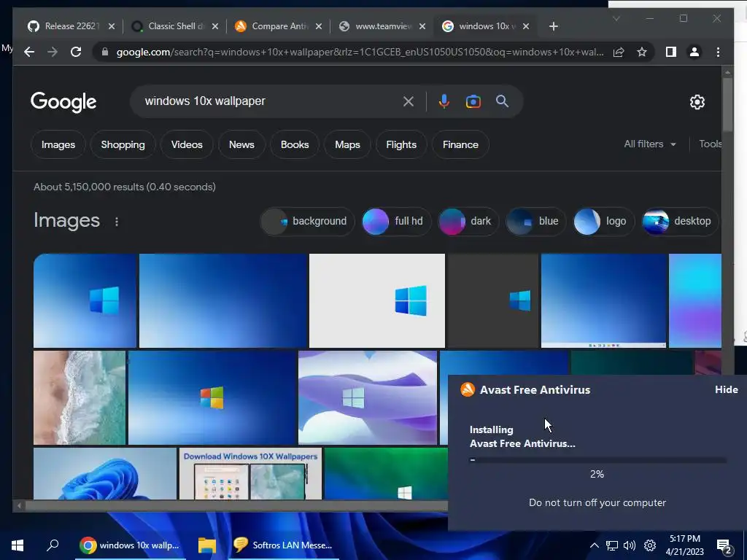Open network tray icon
This screenshot has height=560, width=747.
[612, 545]
